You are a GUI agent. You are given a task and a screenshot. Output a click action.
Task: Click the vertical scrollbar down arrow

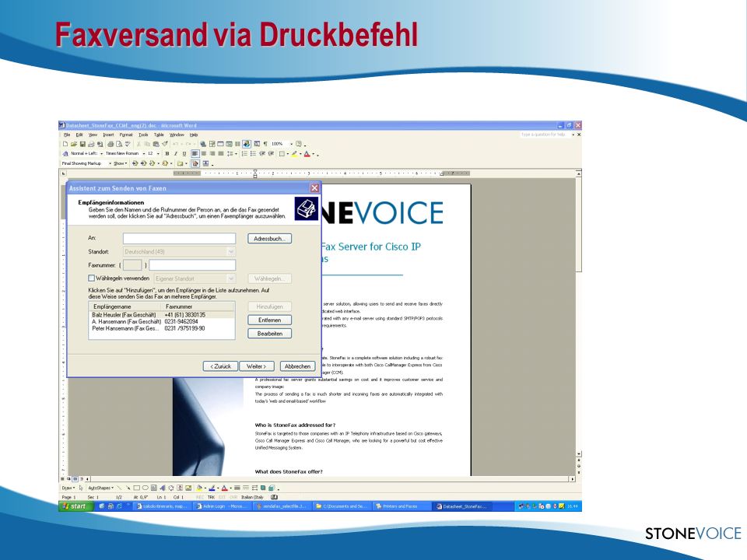coord(579,454)
